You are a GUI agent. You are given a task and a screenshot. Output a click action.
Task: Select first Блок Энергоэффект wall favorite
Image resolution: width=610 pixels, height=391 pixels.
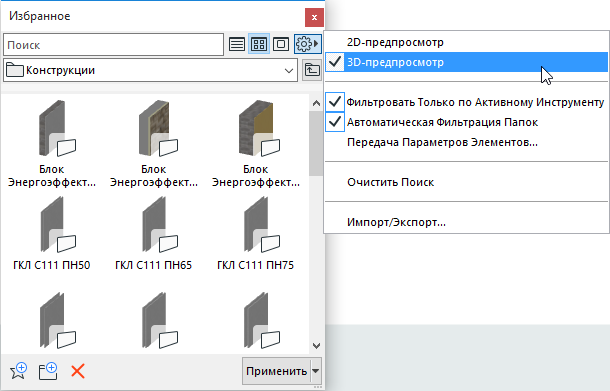click(x=52, y=144)
